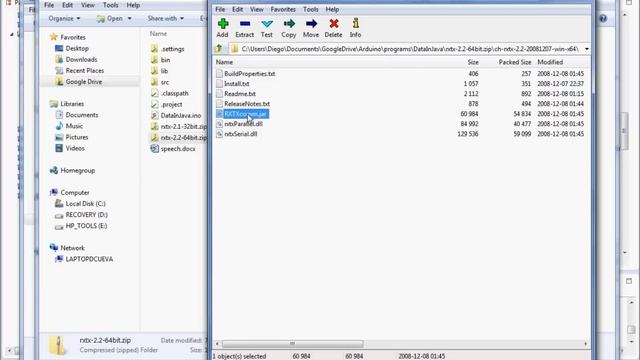This screenshot has width=640, height=360.
Task: Select ReleaseNotes.txt in the archive
Action: click(247, 104)
